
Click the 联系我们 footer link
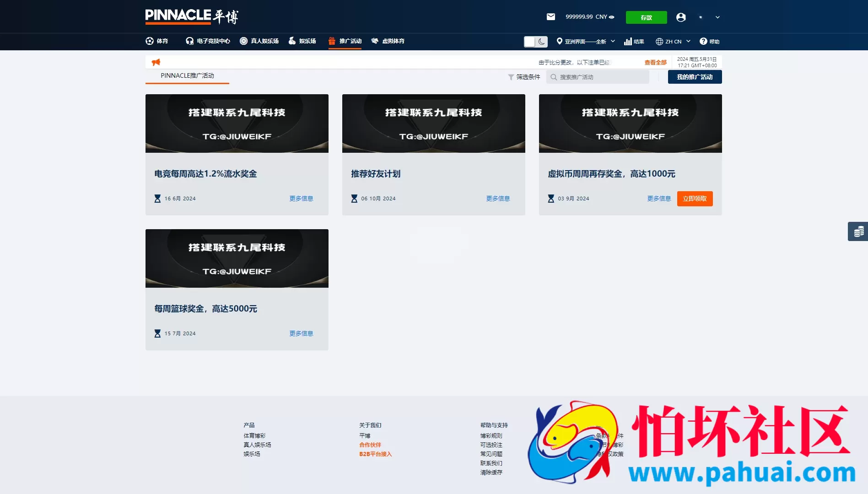491,463
